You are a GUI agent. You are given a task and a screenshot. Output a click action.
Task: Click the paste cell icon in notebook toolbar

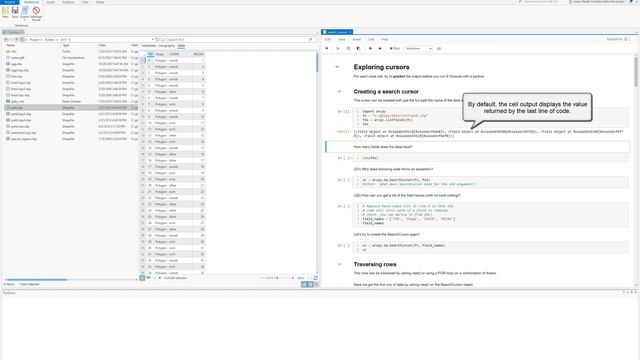tap(358, 49)
